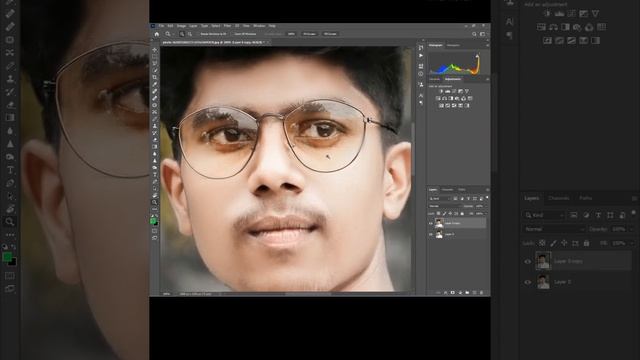
Task: Open the File menu
Action: click(x=161, y=26)
